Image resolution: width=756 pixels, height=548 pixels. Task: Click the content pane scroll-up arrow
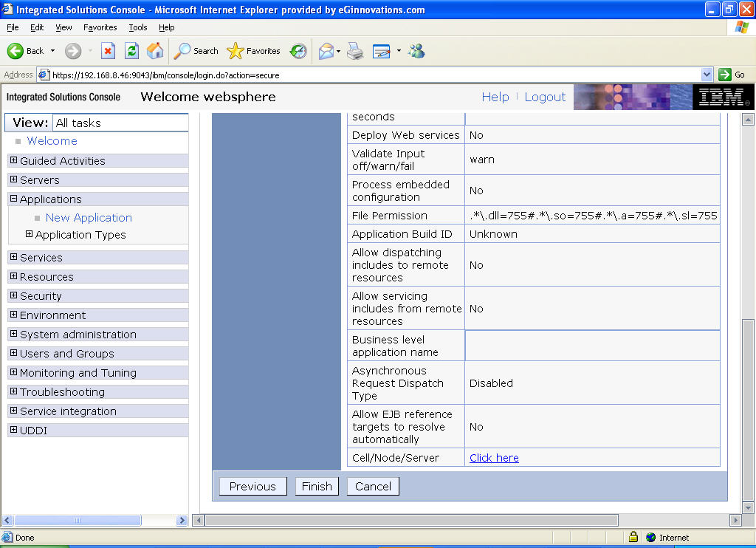748,119
